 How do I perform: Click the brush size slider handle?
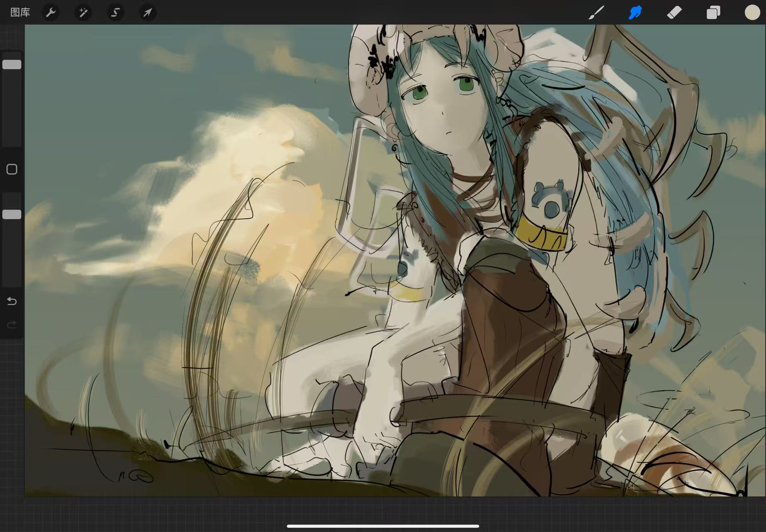point(12,64)
